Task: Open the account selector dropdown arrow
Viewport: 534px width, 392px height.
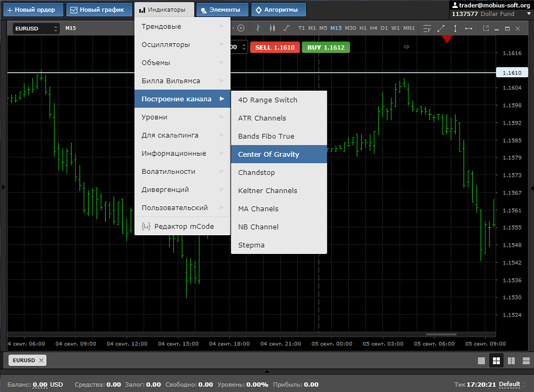Action: coord(529,14)
